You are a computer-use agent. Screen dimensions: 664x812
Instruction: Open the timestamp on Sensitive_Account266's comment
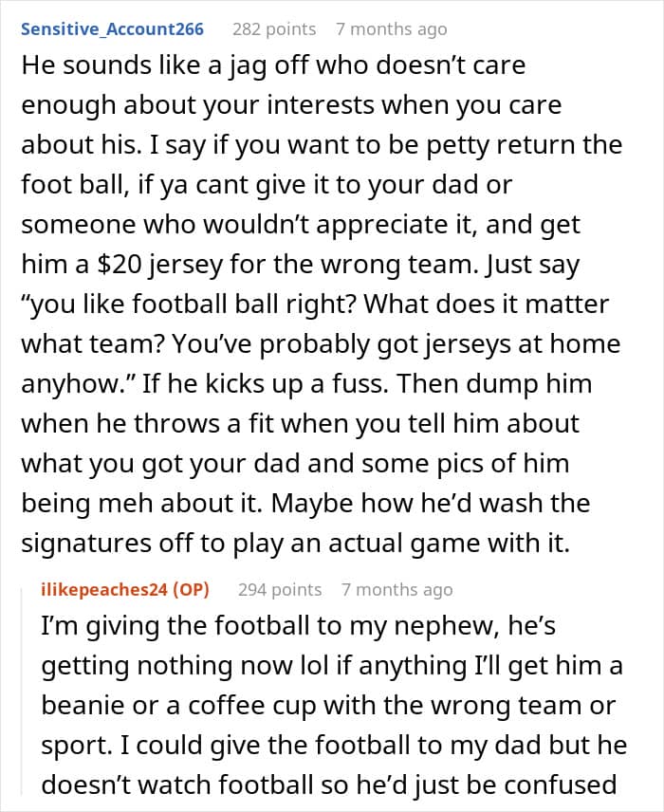(x=391, y=29)
